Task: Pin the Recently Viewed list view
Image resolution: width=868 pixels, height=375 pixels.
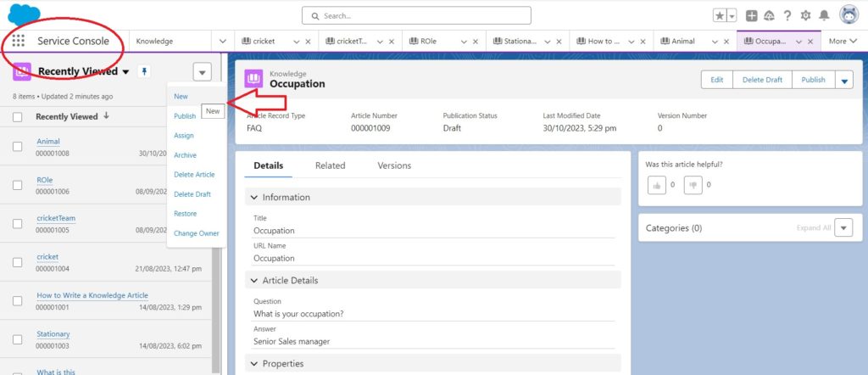Action: tap(144, 71)
